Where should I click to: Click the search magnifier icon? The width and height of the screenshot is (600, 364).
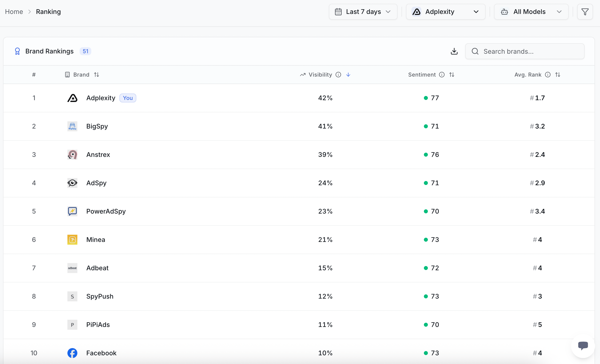point(475,51)
